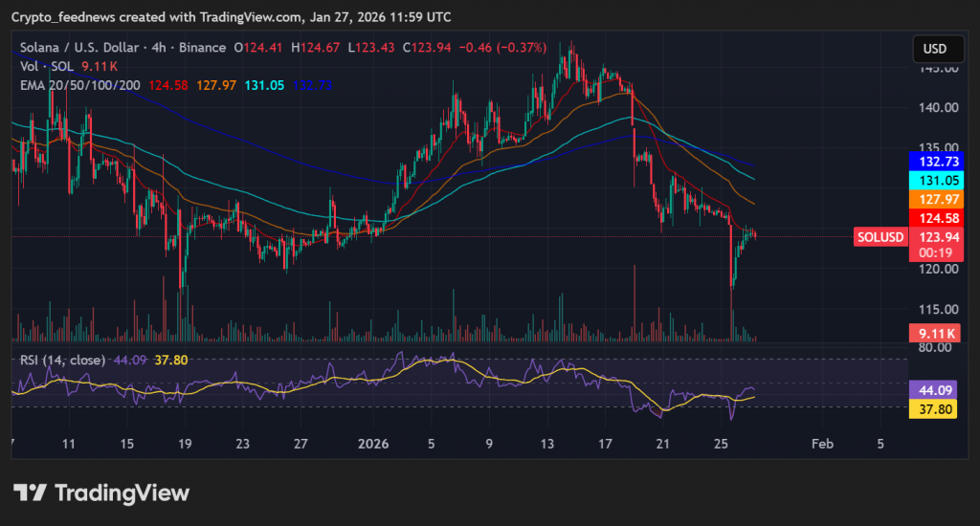Viewport: 980px width, 526px height.
Task: Click the RSI (14, close) indicator legend
Action: click(x=63, y=360)
